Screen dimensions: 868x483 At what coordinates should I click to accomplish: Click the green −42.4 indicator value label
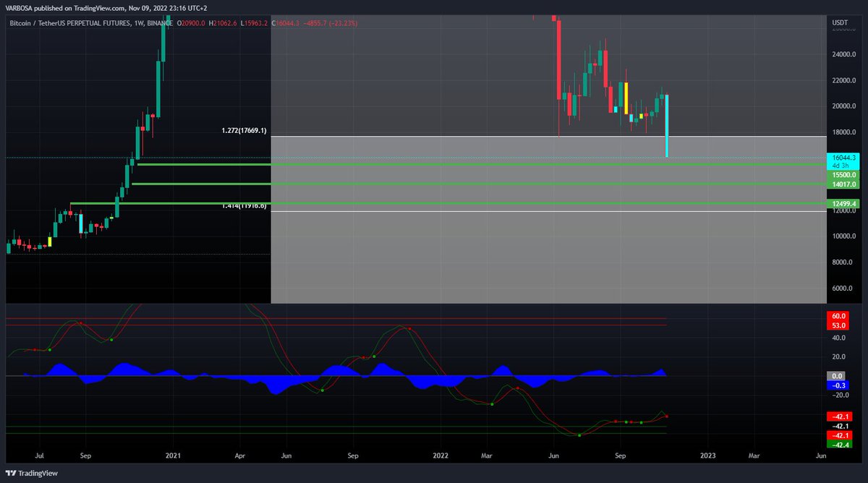pyautogui.click(x=840, y=445)
